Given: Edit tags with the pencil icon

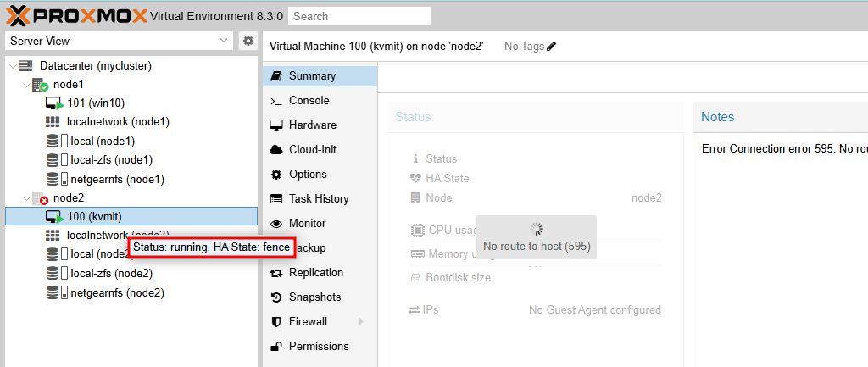Looking at the screenshot, I should (x=551, y=47).
